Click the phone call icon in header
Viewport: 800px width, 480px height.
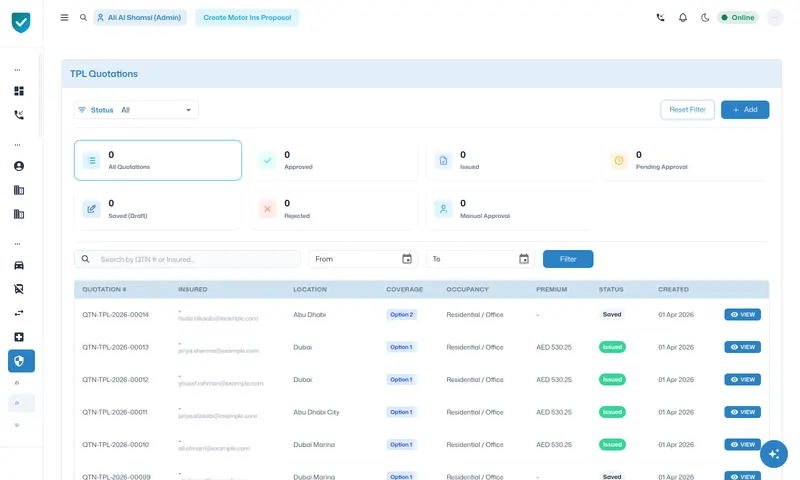pyautogui.click(x=660, y=17)
